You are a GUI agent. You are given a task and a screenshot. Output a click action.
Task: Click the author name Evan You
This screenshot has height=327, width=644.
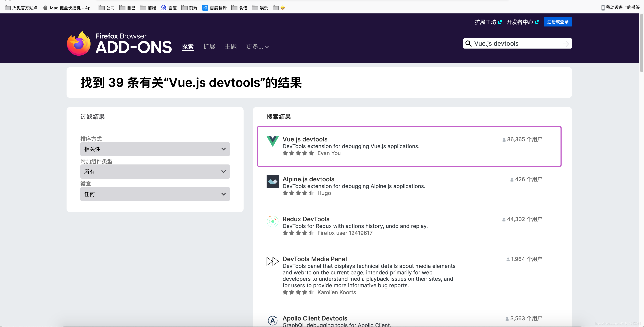tap(329, 153)
